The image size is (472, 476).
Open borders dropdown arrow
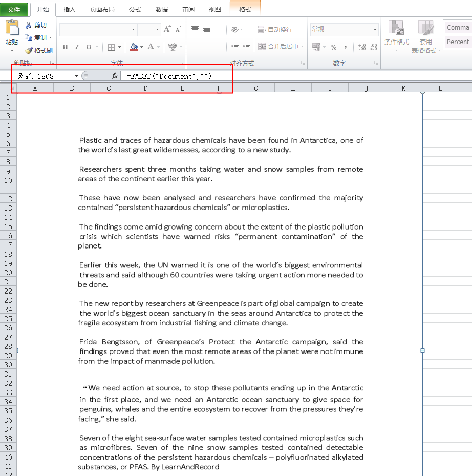click(119, 47)
